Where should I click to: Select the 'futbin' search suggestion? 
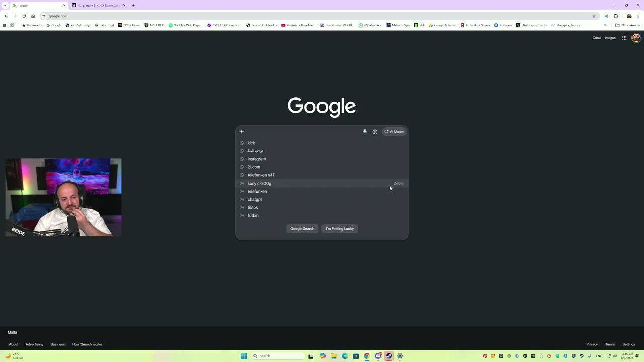pyautogui.click(x=322, y=215)
